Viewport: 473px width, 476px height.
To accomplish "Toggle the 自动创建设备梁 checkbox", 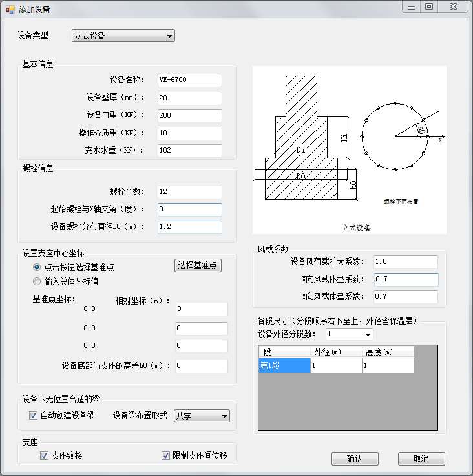I will pyautogui.click(x=34, y=416).
